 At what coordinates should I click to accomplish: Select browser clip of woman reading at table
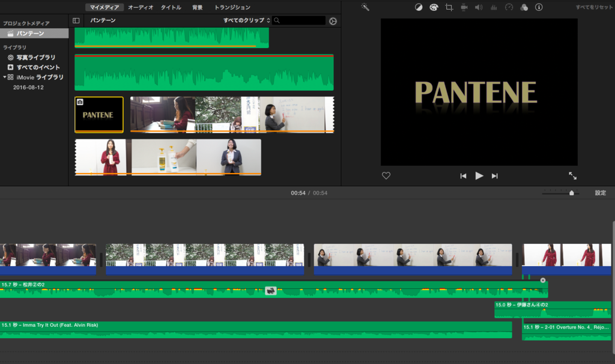(163, 115)
